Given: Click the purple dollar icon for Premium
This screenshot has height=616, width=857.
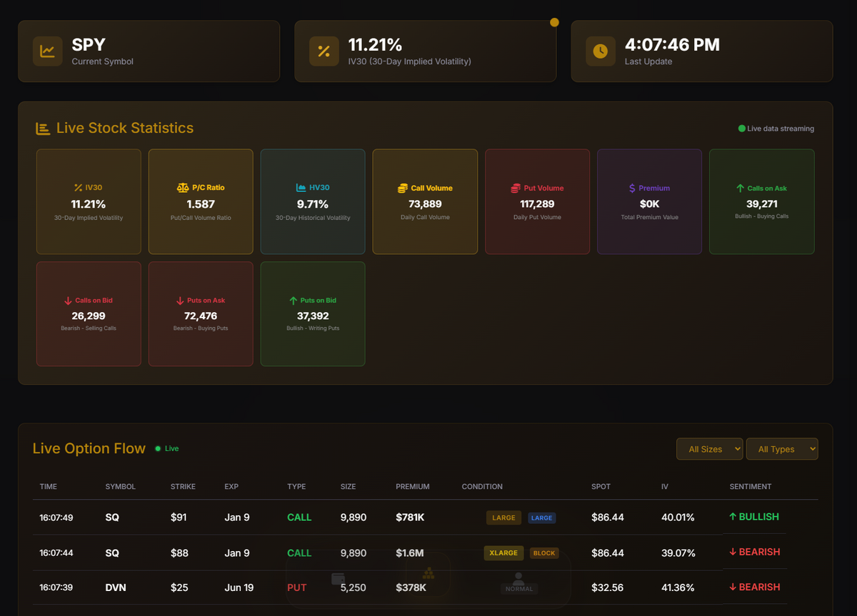Looking at the screenshot, I should click(632, 188).
